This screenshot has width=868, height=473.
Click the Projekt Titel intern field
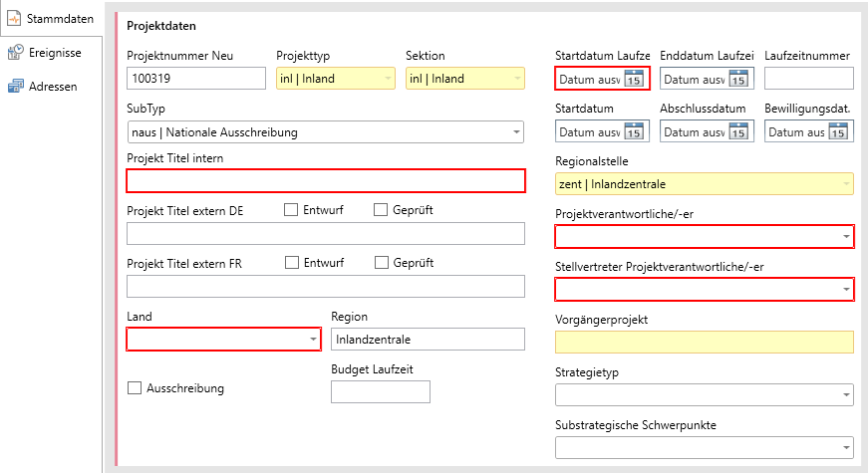[325, 180]
